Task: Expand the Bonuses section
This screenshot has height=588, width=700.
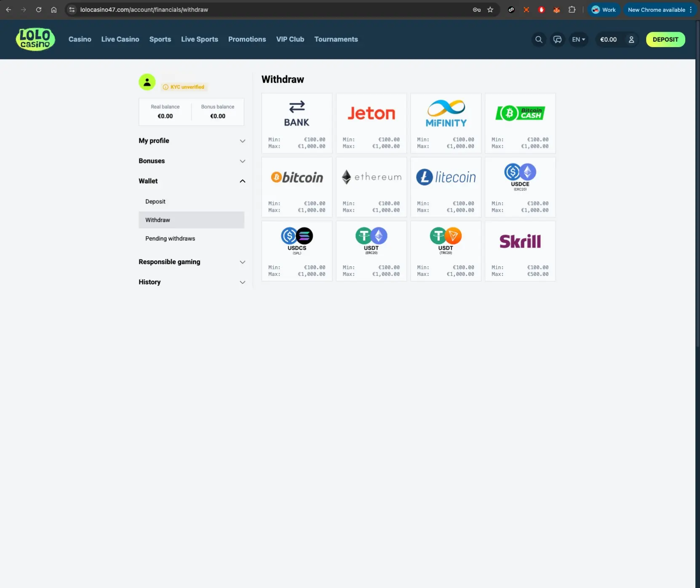Action: click(192, 161)
